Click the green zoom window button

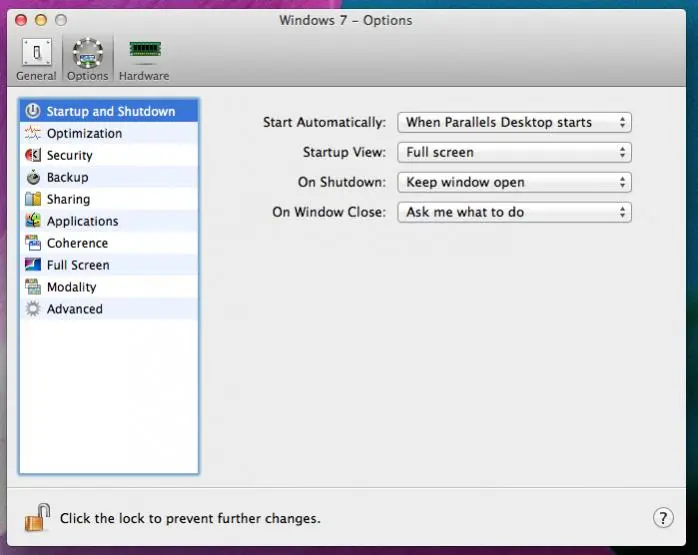[x=60, y=20]
